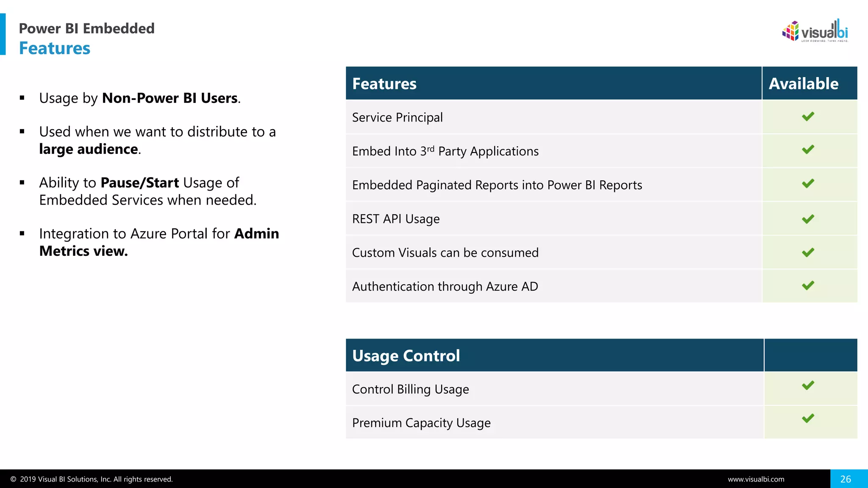The width and height of the screenshot is (868, 488).
Task: Click checkmark beside REST API Usage
Action: (808, 219)
